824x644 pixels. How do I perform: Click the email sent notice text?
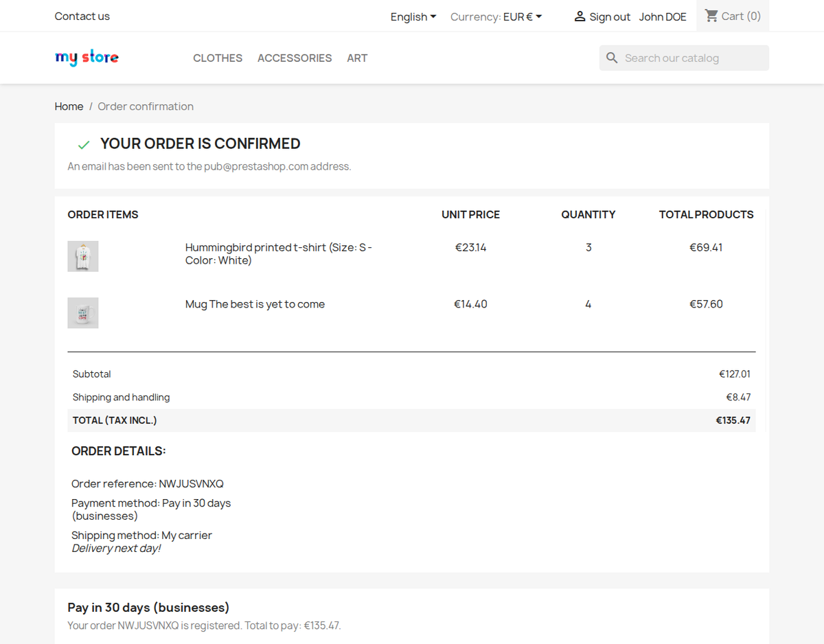tap(209, 166)
